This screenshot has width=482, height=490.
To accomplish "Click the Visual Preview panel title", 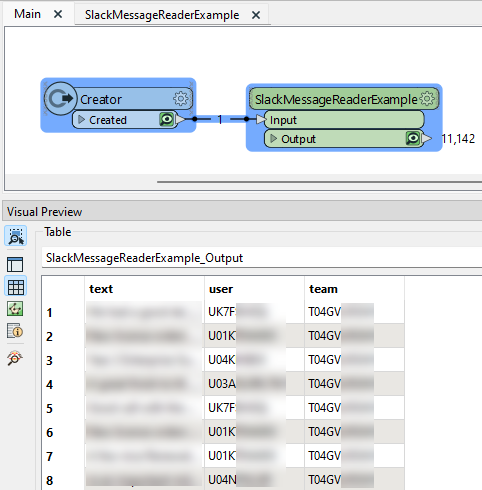I will coord(44,212).
